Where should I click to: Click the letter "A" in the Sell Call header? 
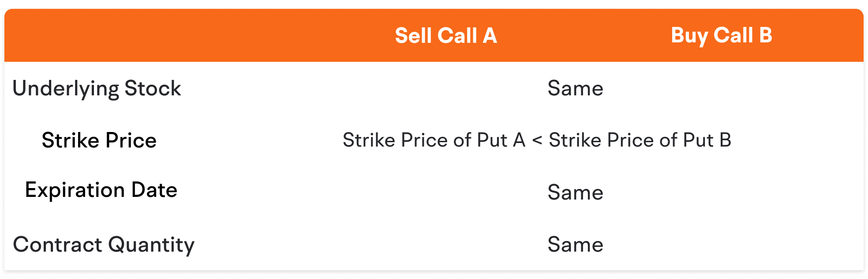click(x=490, y=35)
